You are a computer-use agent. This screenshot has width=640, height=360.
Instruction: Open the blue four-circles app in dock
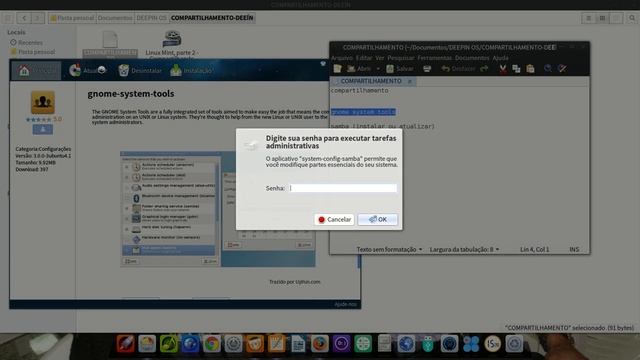pyautogui.click(x=471, y=344)
